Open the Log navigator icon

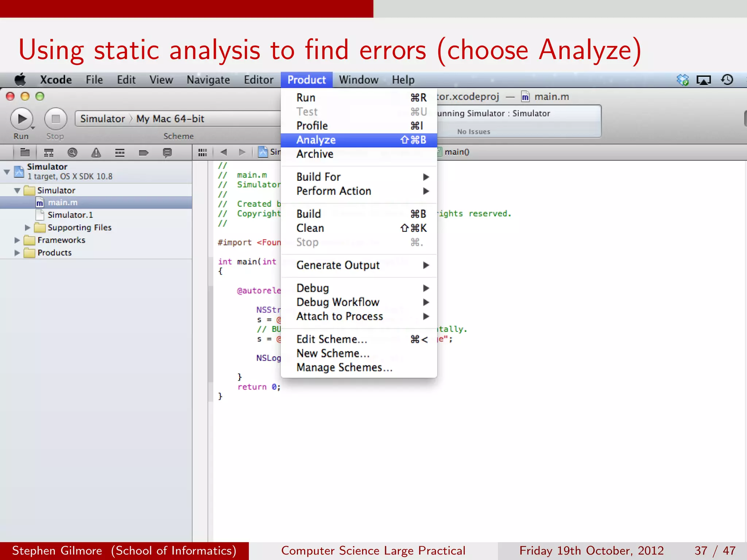[x=167, y=152]
